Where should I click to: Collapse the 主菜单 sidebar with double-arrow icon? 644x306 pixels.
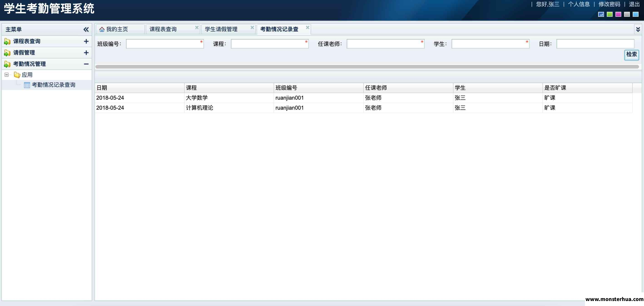pyautogui.click(x=86, y=30)
